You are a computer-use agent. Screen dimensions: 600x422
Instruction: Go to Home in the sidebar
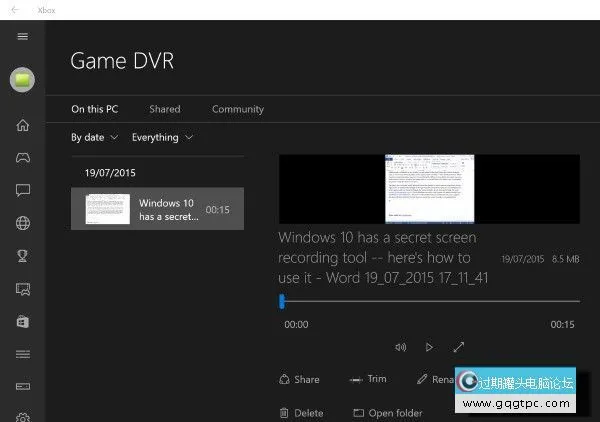coord(22,125)
